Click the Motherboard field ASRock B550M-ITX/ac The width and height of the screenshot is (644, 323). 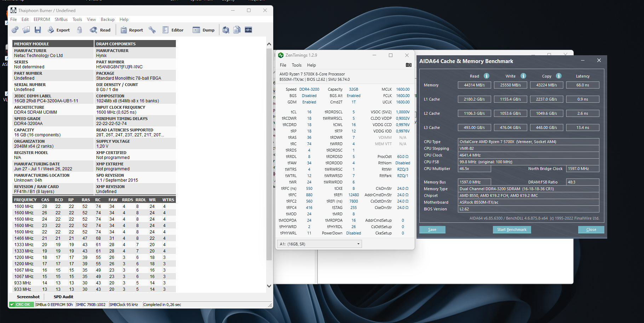point(528,202)
